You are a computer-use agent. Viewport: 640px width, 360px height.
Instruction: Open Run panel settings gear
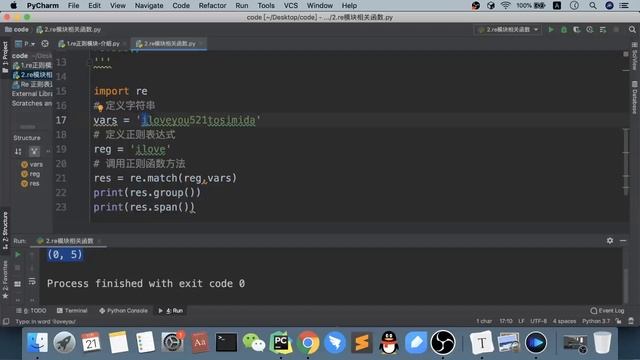point(610,241)
